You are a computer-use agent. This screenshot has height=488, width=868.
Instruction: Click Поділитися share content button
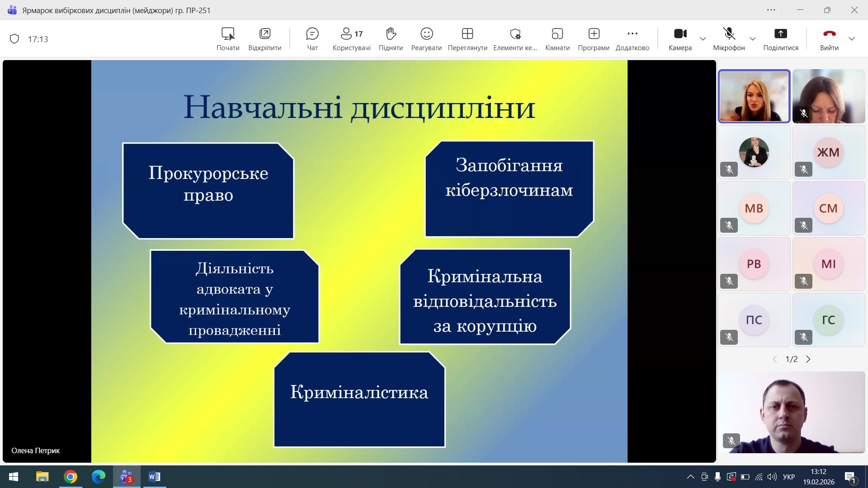[x=780, y=38]
